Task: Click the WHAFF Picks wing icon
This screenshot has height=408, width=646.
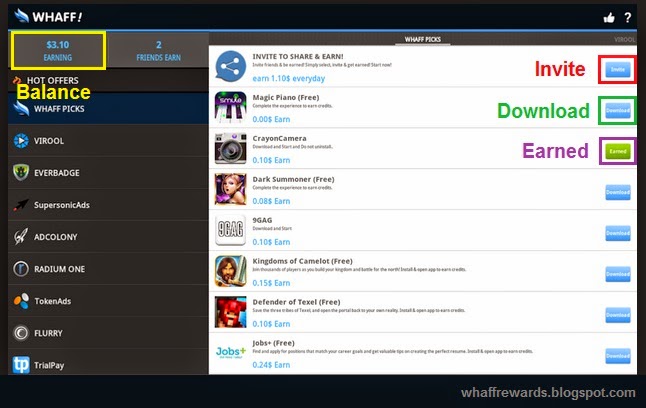Action: tap(21, 109)
